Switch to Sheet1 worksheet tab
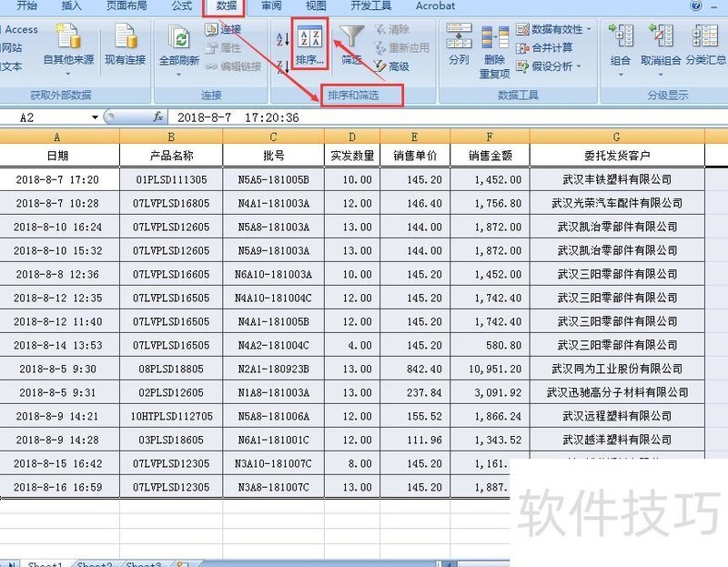Screen dimensions: 728x567 [x=45, y=563]
